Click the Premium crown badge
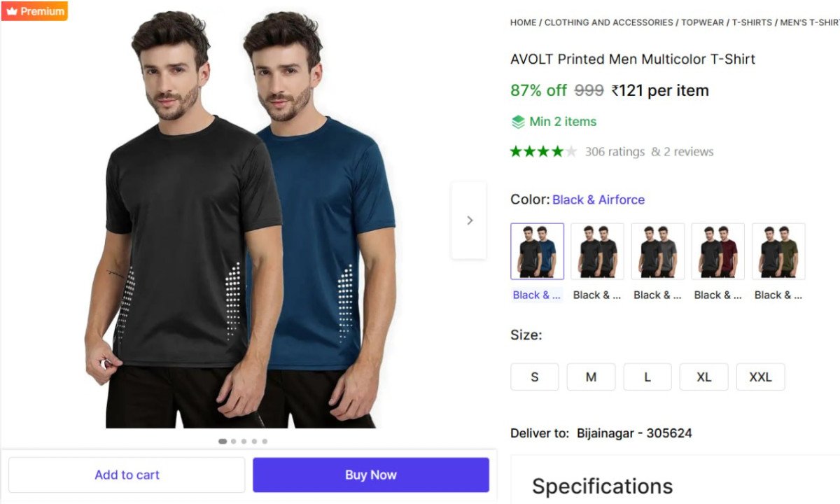The width and height of the screenshot is (840, 504). tap(34, 11)
